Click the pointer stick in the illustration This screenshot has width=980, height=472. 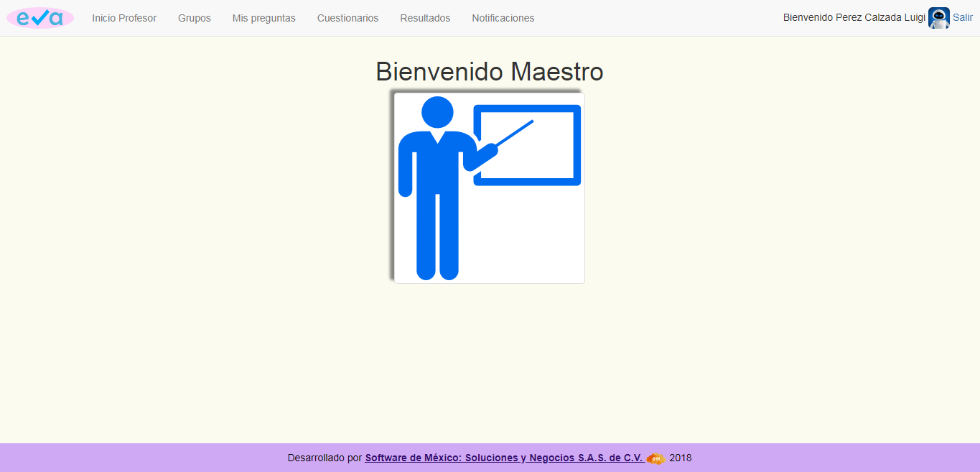point(515,133)
